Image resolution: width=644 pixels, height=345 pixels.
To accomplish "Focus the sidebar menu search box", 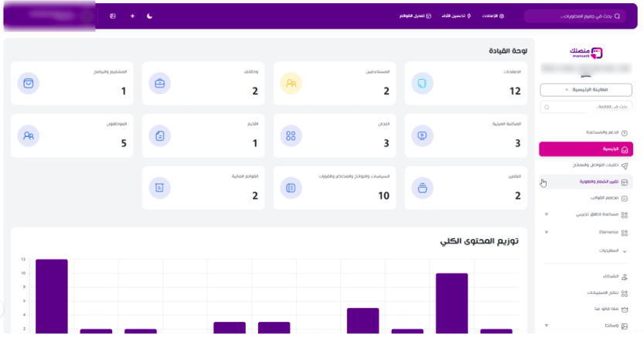I will point(586,107).
